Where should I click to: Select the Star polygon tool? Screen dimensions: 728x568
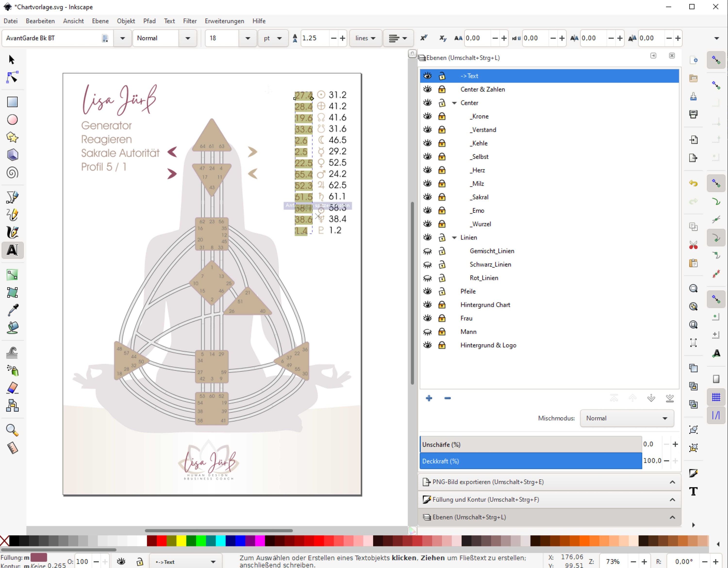coord(12,137)
